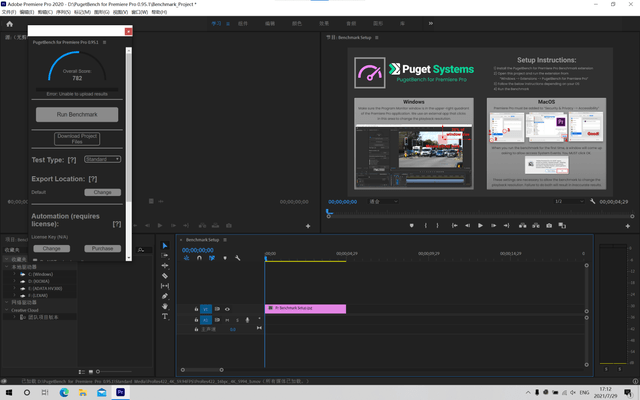This screenshot has width=640, height=400.
Task: Toggle A1 track targeting button
Action: pyautogui.click(x=206, y=320)
